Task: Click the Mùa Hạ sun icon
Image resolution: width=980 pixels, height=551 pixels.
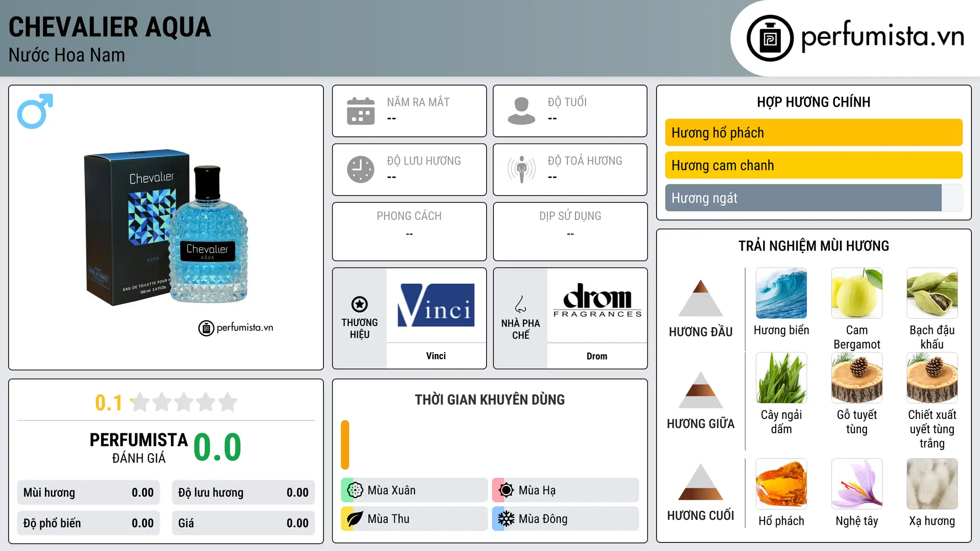Action: [506, 490]
